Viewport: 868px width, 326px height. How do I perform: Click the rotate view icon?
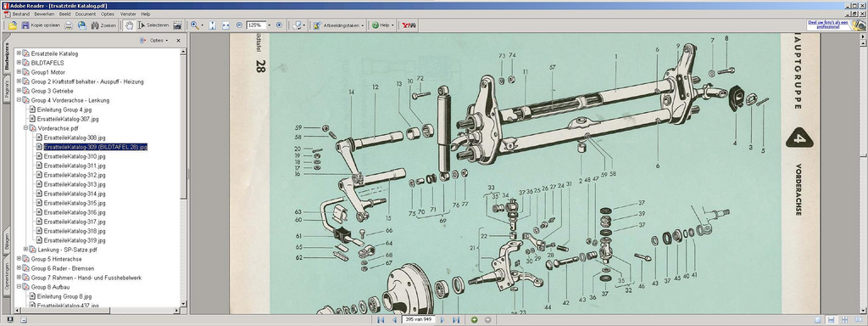coord(298,25)
